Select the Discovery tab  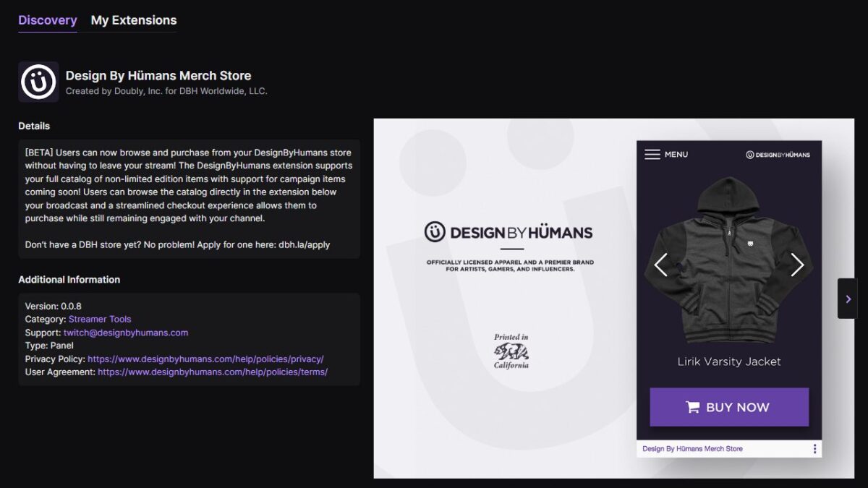46,20
